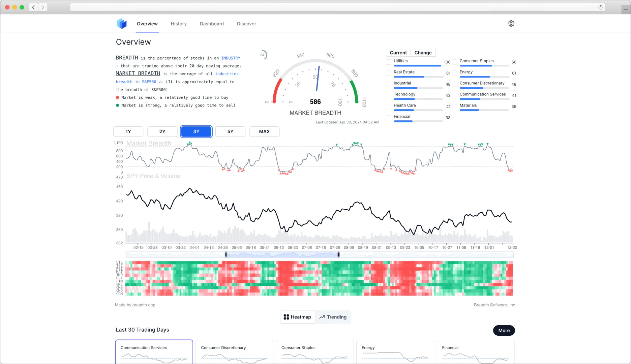
Task: Click the browser reload icon
Action: click(x=600, y=7)
